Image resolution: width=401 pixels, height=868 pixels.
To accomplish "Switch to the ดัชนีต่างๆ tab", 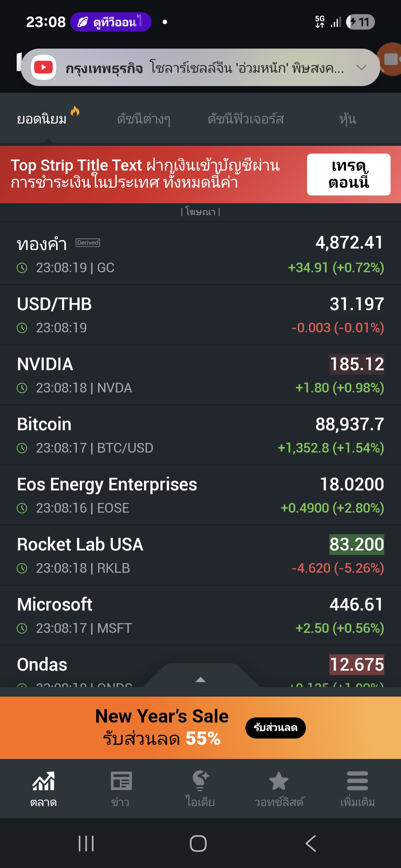I will point(144,119).
